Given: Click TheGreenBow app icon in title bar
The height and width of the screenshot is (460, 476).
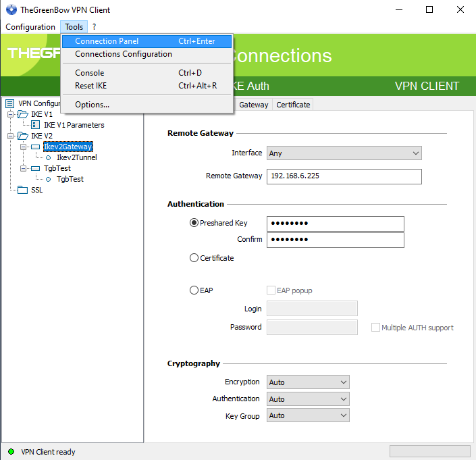Looking at the screenshot, I should 11,9.
